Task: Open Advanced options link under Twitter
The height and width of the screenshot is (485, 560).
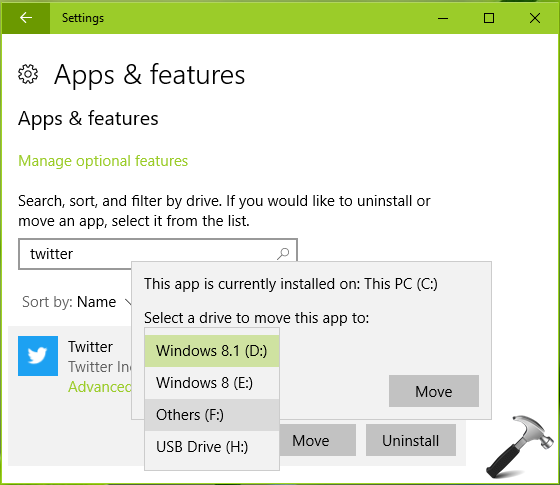Action: pyautogui.click(x=100, y=387)
